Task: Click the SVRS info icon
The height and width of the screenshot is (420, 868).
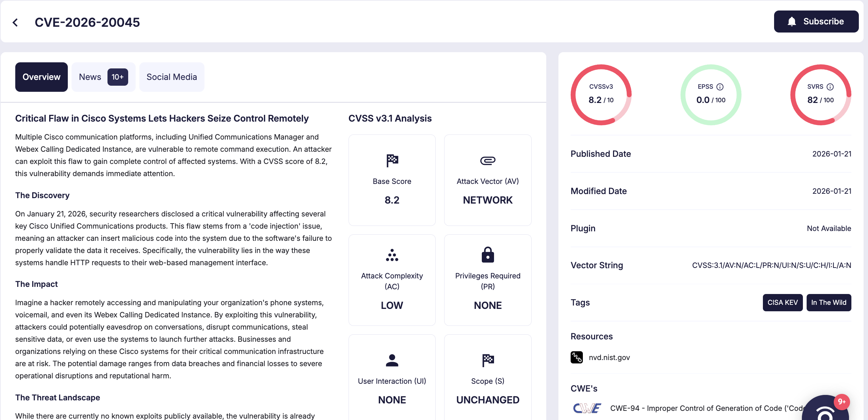Action: [830, 87]
